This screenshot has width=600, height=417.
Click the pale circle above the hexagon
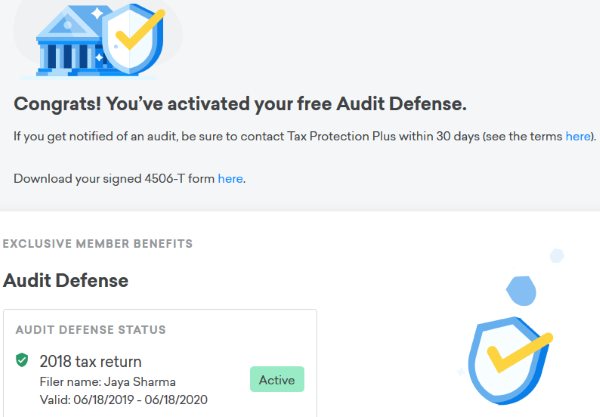557,256
